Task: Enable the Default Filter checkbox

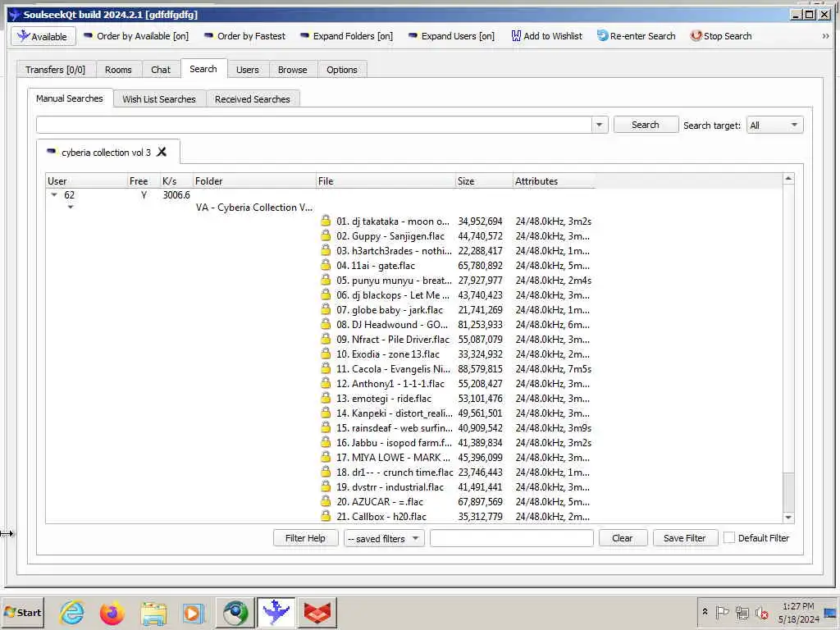Action: pyautogui.click(x=729, y=538)
